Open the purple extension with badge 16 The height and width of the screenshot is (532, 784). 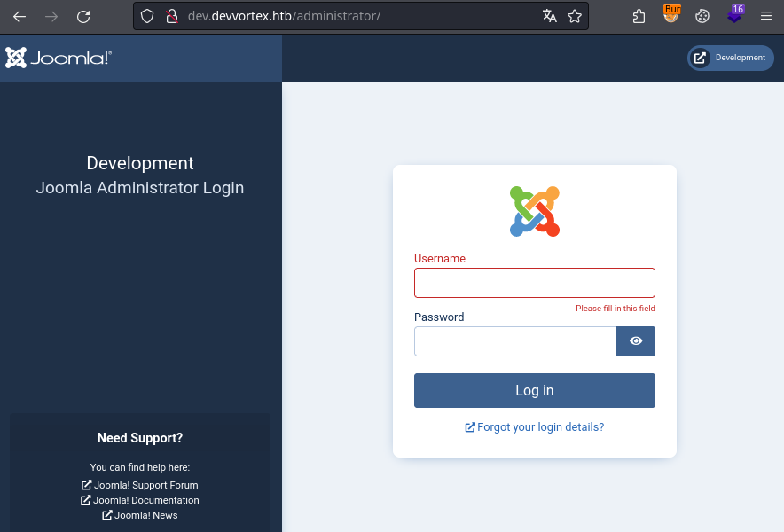click(735, 14)
